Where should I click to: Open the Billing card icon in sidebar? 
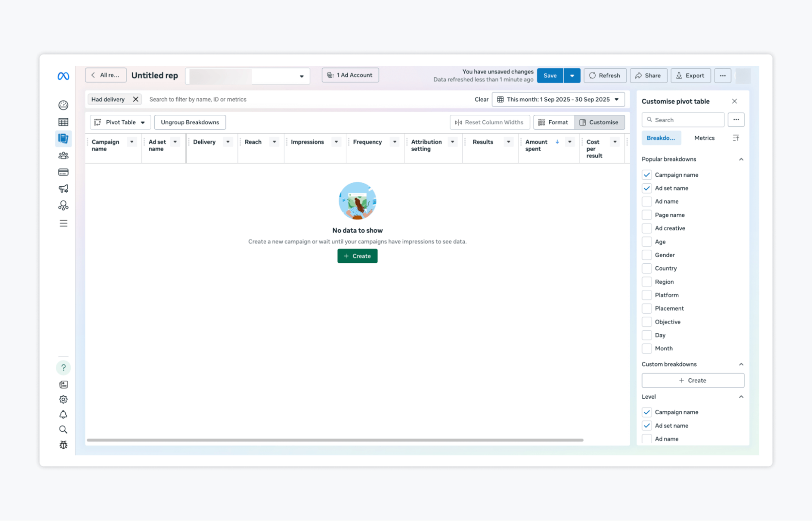click(63, 172)
